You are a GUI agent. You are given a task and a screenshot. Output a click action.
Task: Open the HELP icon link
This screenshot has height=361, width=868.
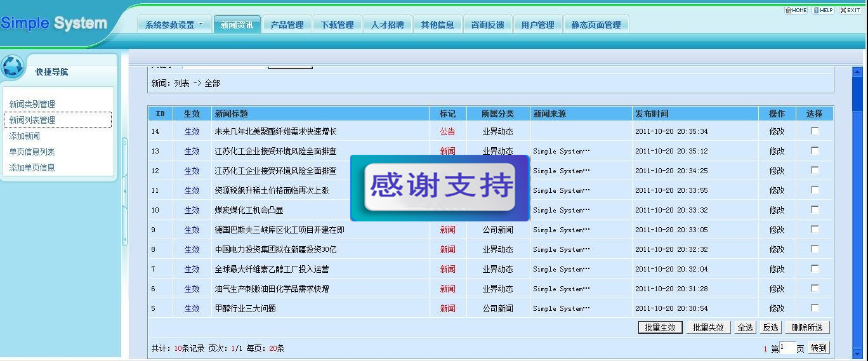pyautogui.click(x=823, y=10)
